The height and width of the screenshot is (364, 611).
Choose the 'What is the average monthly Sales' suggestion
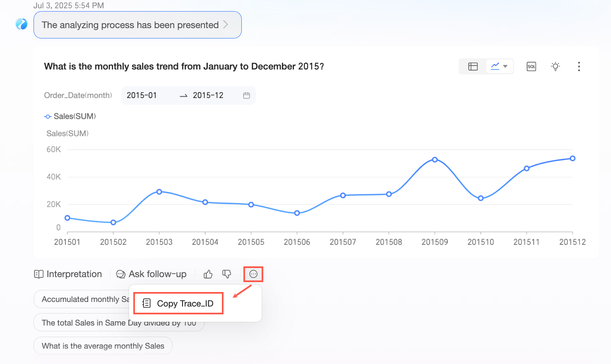103,346
